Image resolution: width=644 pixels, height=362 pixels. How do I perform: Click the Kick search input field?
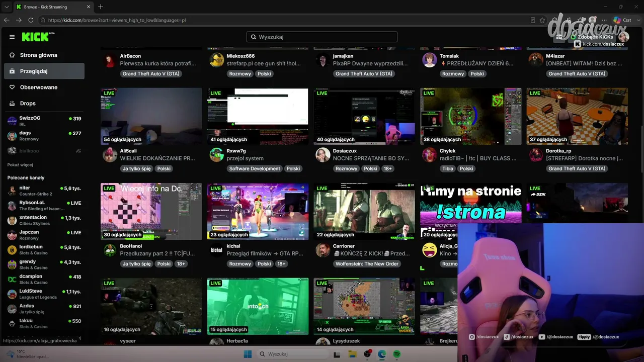pos(322,37)
